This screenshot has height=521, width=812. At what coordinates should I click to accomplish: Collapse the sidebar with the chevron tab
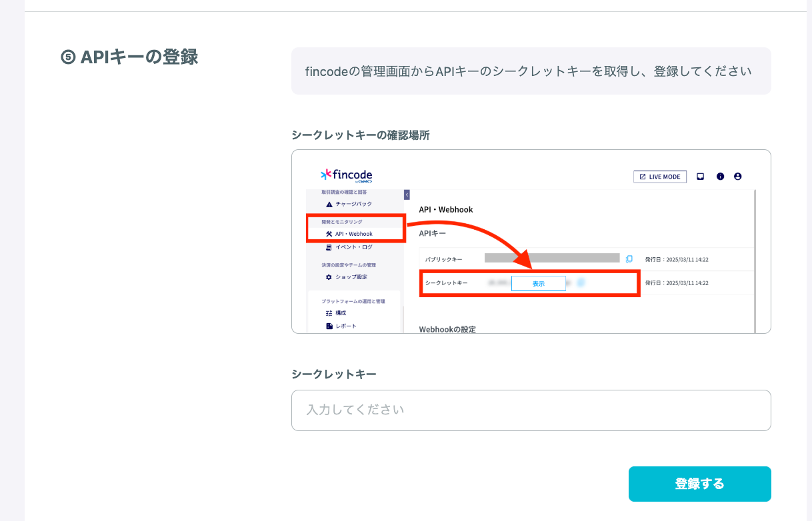pyautogui.click(x=407, y=195)
